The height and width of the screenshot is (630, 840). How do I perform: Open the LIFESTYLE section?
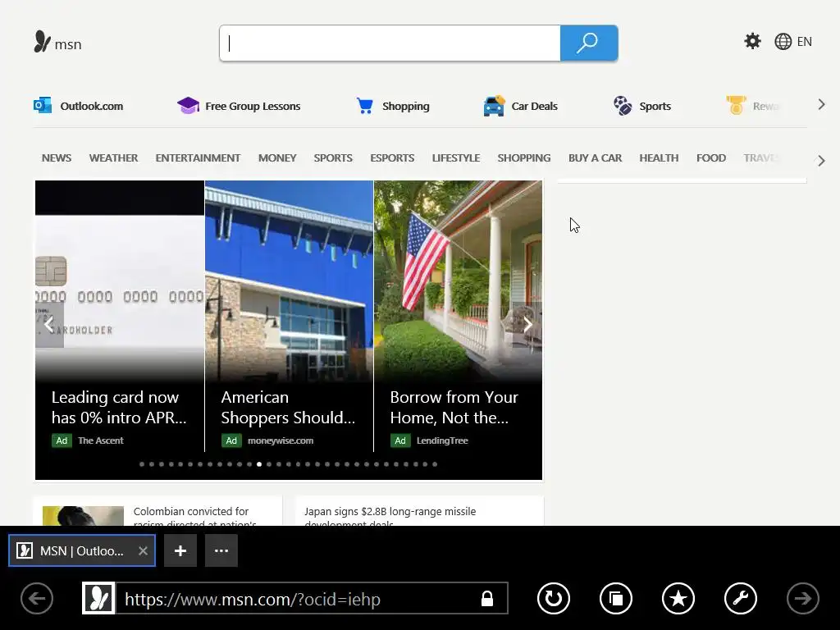pos(456,158)
